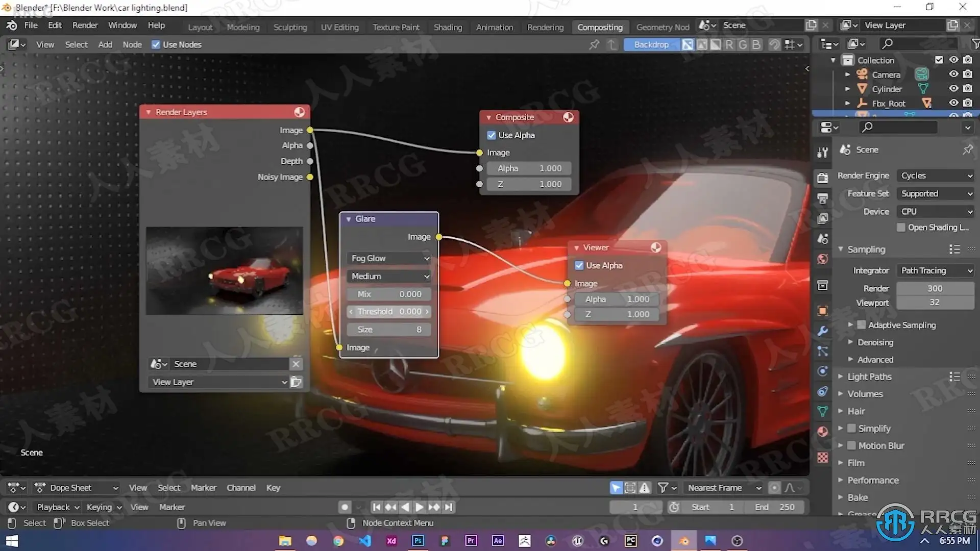
Task: Open the Fog Glow glare type dropdown
Action: pyautogui.click(x=389, y=259)
